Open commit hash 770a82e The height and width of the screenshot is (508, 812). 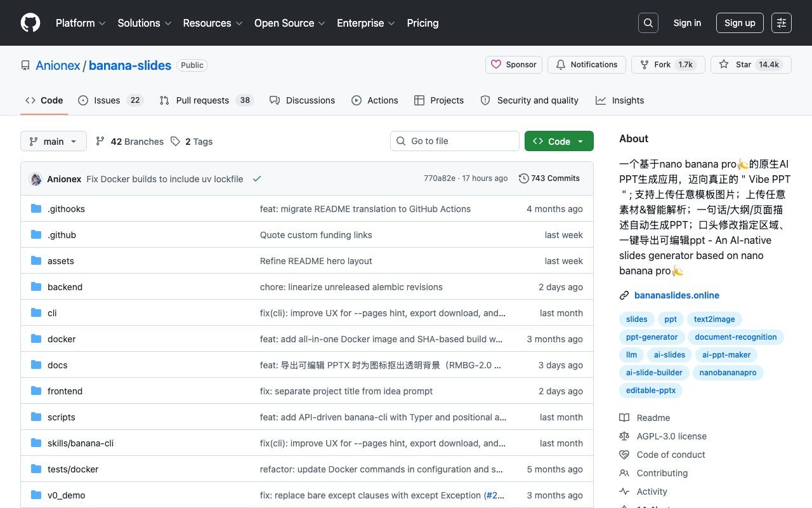coord(440,178)
